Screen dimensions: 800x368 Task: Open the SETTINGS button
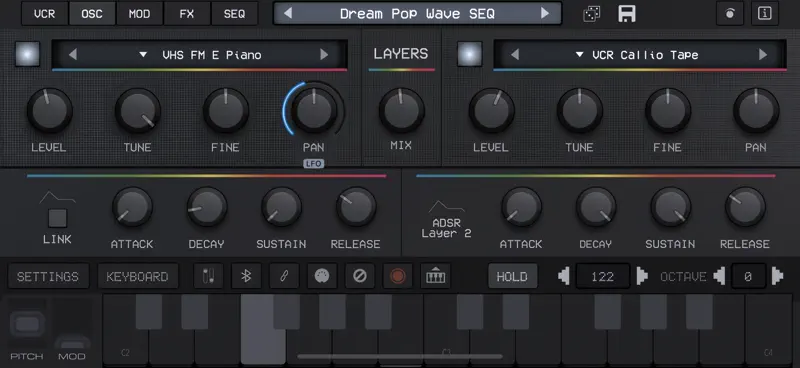(x=48, y=277)
